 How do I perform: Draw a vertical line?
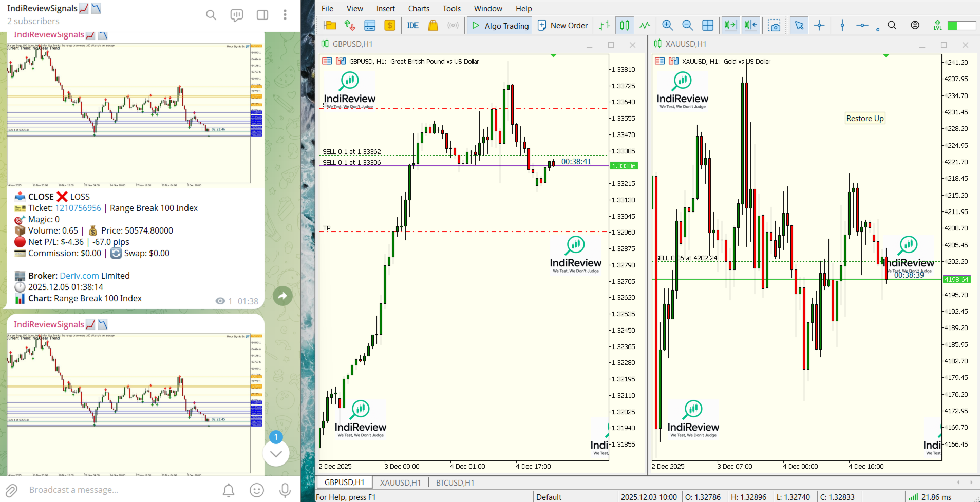[x=842, y=25]
